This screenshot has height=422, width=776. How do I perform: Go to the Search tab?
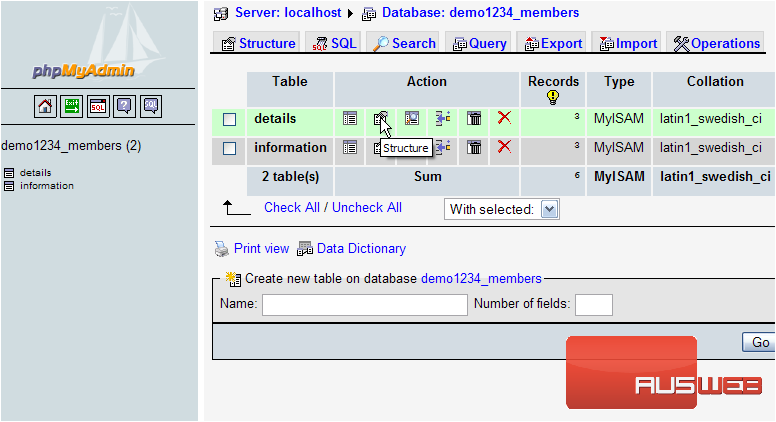coord(404,43)
